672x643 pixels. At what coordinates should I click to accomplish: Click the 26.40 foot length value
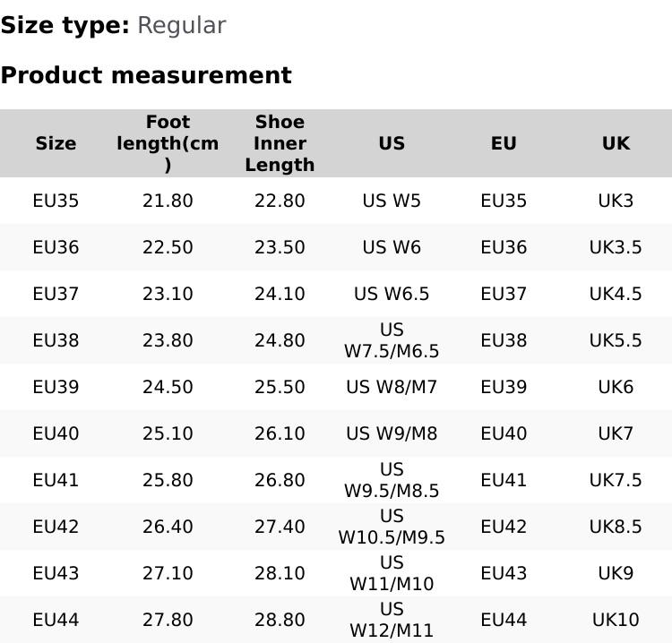(168, 527)
